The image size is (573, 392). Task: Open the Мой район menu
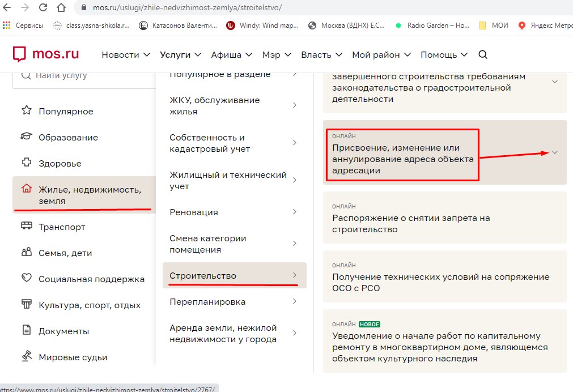[x=381, y=55]
